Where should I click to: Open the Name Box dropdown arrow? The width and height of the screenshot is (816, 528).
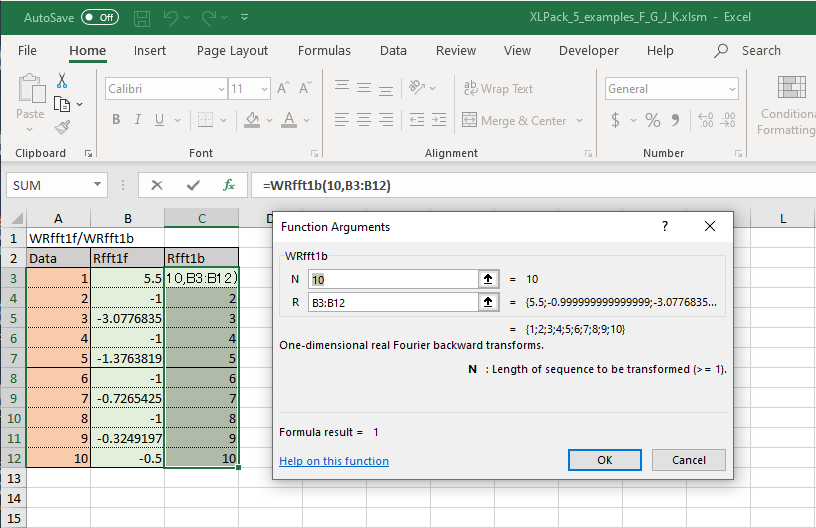pos(97,185)
